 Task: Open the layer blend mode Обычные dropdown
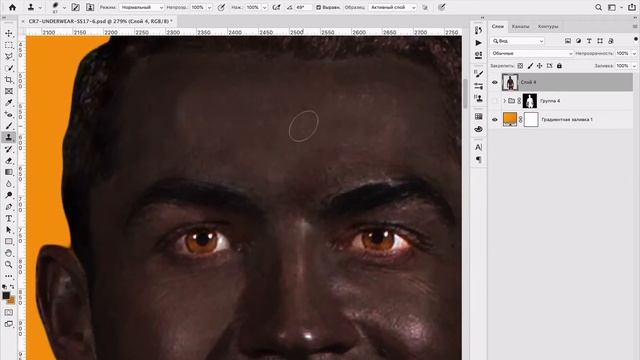(532, 53)
